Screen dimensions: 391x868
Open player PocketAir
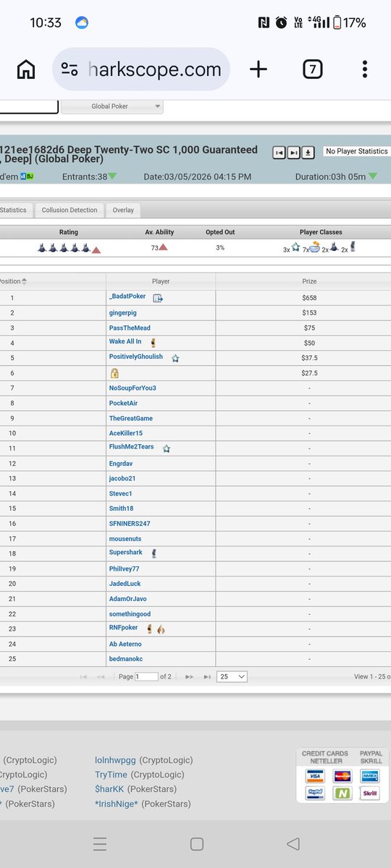(123, 403)
